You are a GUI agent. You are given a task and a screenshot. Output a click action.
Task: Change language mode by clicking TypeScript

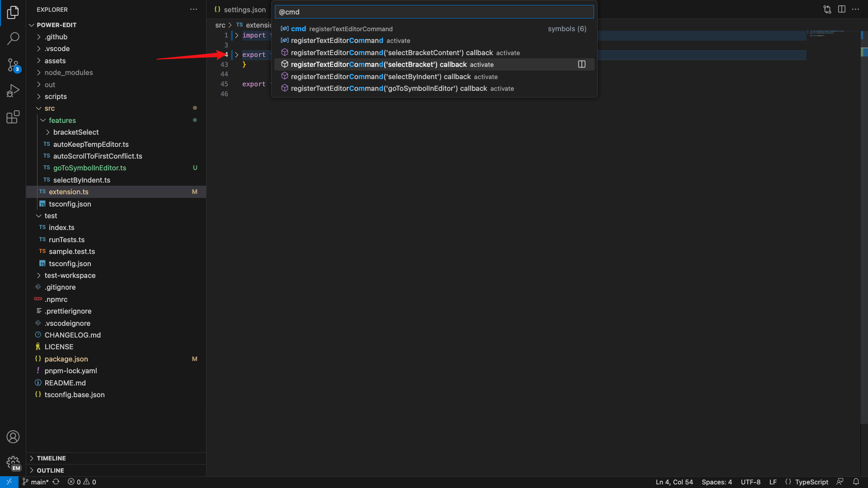(811, 482)
